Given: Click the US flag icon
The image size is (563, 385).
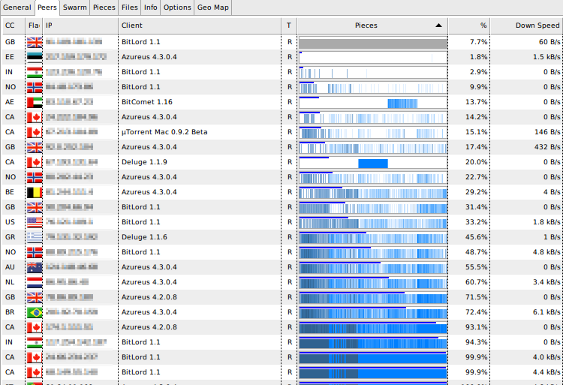Looking at the screenshot, I should (x=34, y=222).
